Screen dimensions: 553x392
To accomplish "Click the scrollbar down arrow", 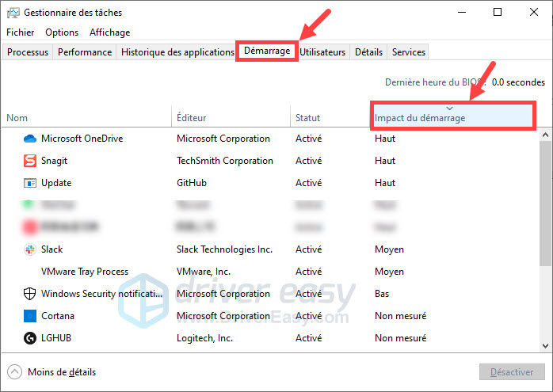I will [545, 346].
